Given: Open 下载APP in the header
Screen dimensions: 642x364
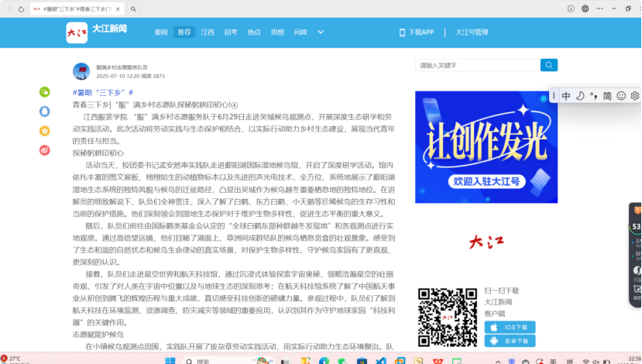Looking at the screenshot, I should 417,33.
